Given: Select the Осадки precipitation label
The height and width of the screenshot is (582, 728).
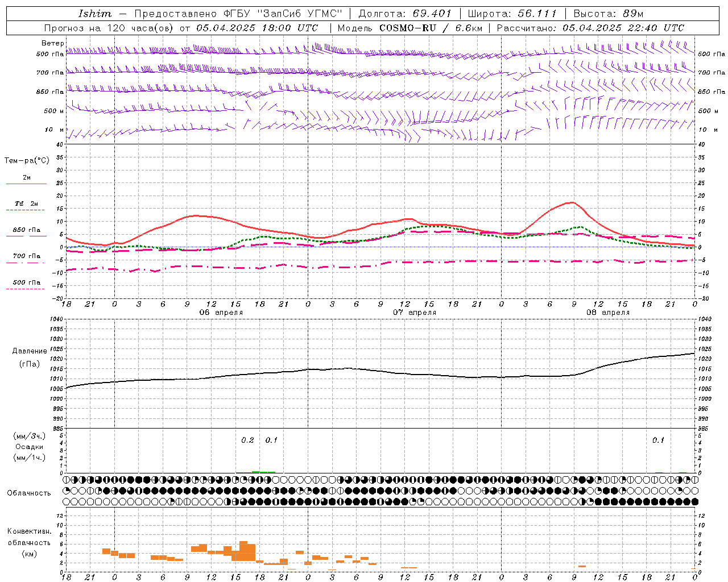Looking at the screenshot, I should tap(30, 447).
